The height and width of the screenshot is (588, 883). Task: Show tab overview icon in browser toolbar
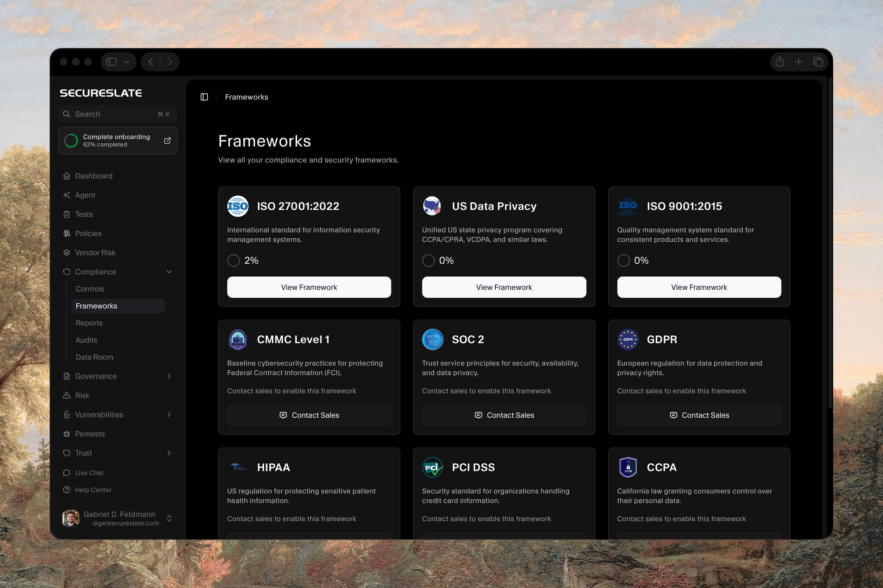click(818, 61)
